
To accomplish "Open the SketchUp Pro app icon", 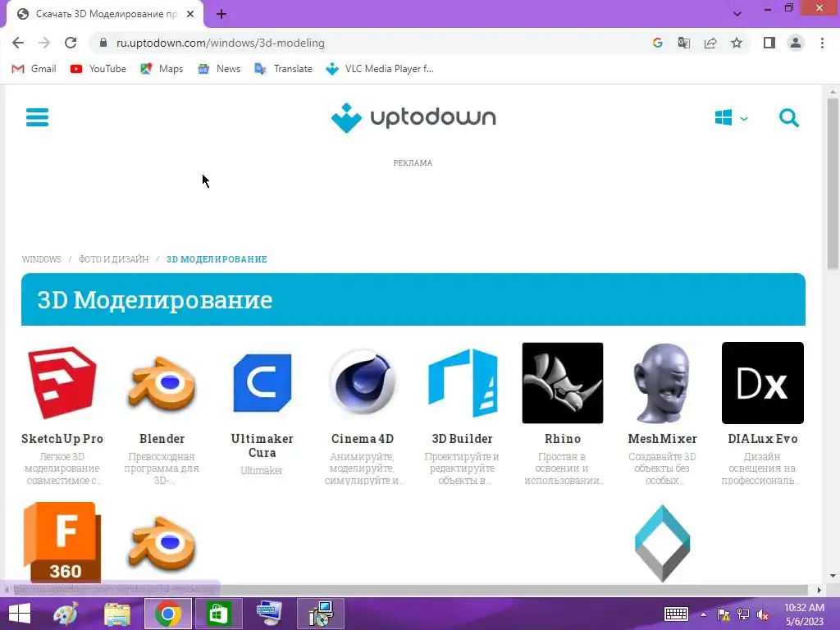I will tap(62, 382).
